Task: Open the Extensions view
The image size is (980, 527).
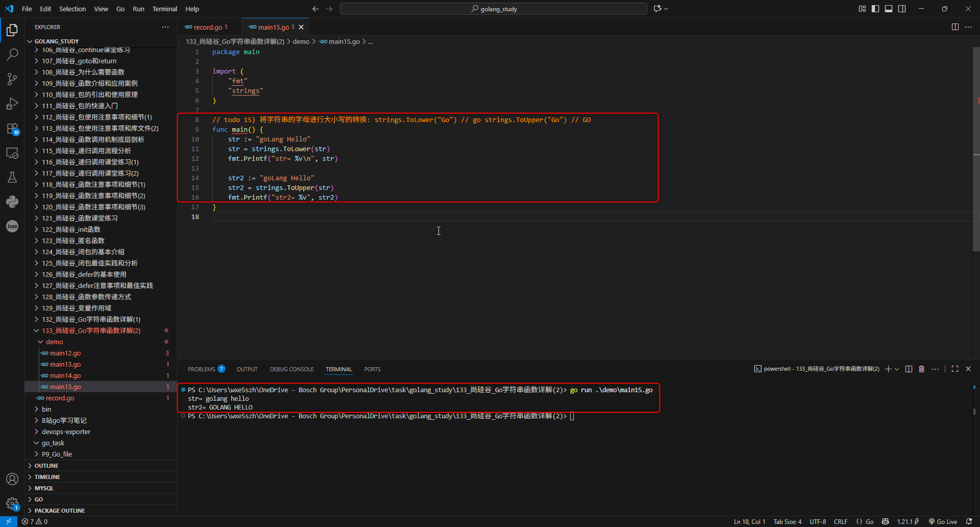Action: (12, 128)
